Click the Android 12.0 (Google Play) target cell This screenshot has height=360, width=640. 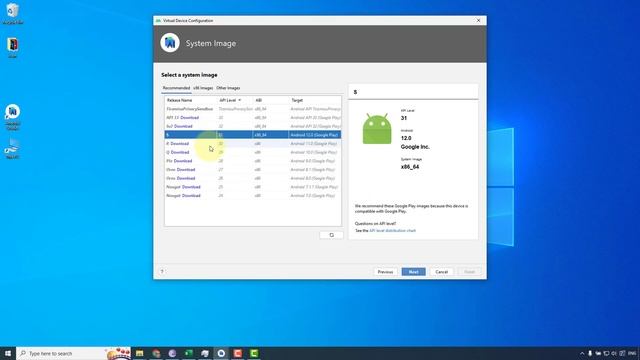tap(314, 135)
